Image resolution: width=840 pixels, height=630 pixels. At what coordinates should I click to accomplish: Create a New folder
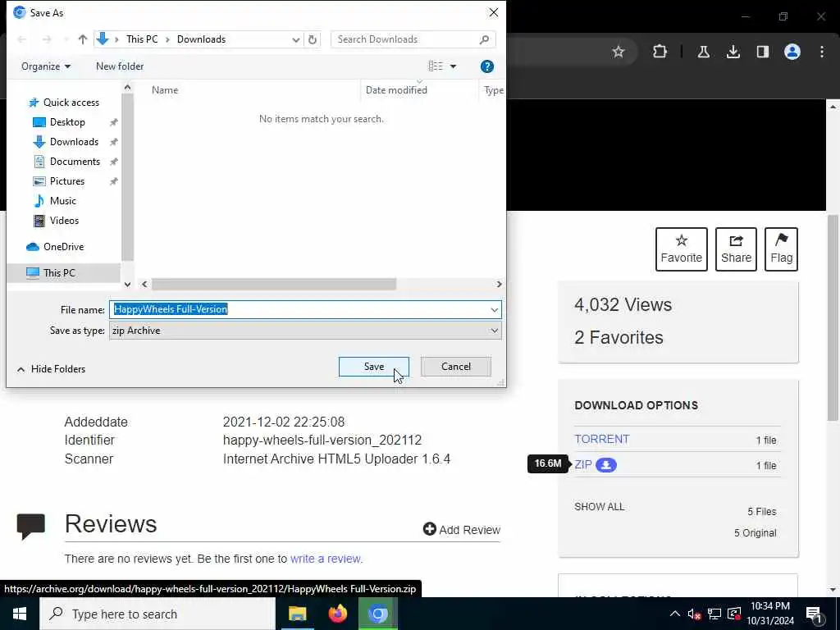pos(120,66)
